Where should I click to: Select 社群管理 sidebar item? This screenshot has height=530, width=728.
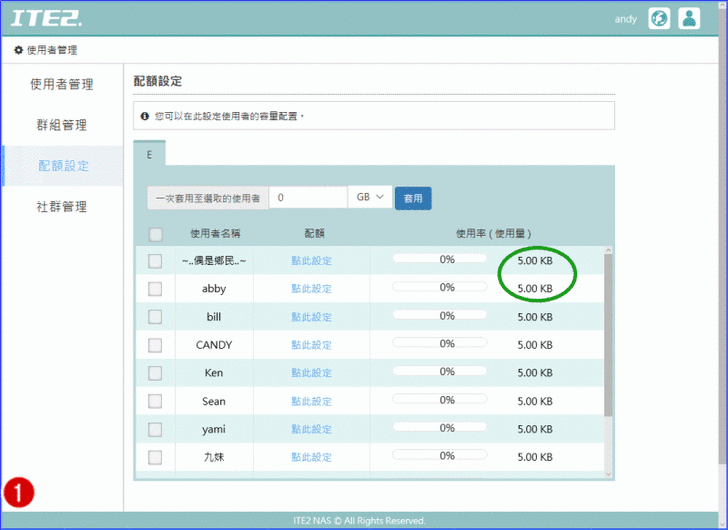[x=61, y=206]
